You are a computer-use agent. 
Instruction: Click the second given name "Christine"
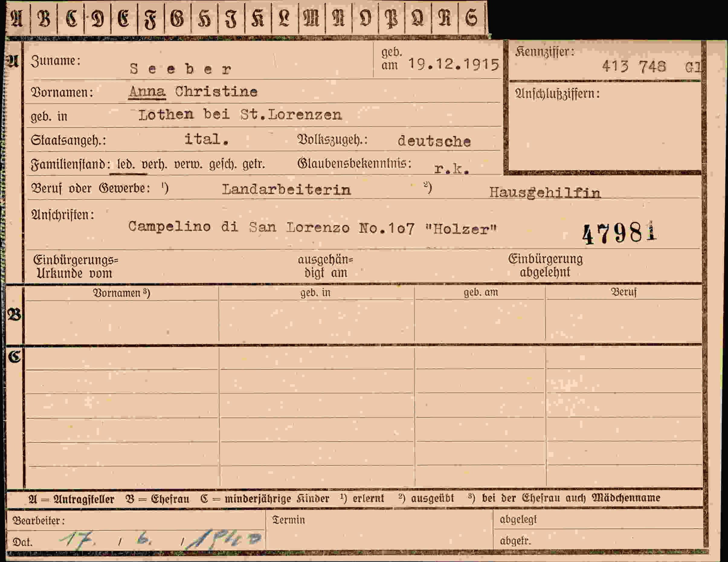pos(216,91)
